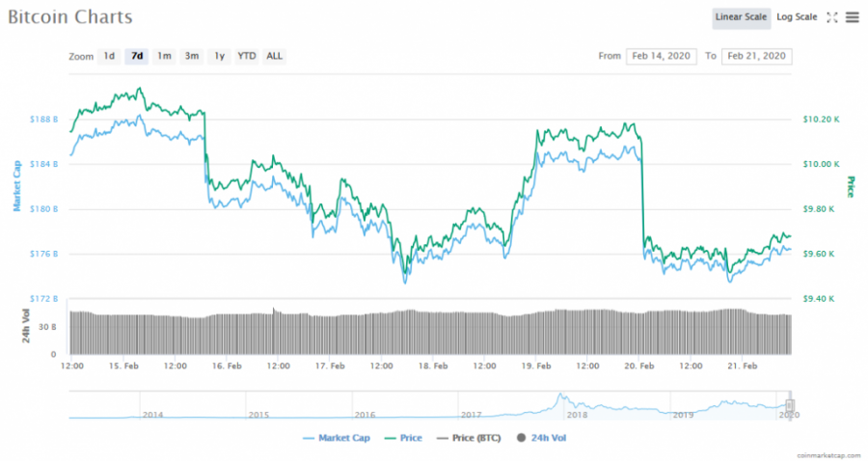Click the 18. Feb x-axis label
The width and height of the screenshot is (868, 461).
click(x=433, y=366)
